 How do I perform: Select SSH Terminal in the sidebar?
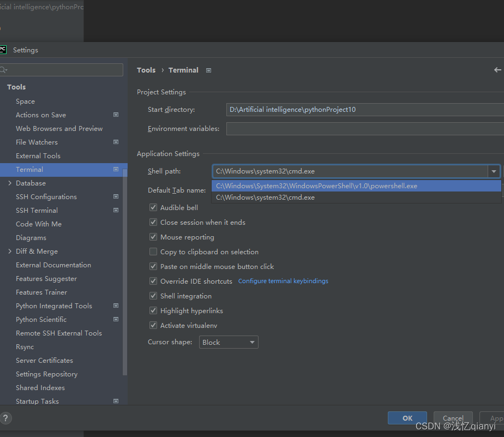click(38, 210)
